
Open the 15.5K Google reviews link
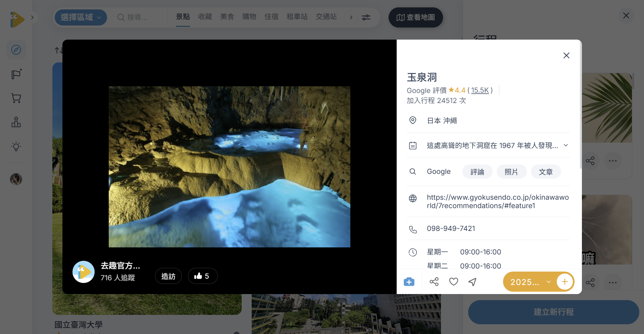click(480, 90)
